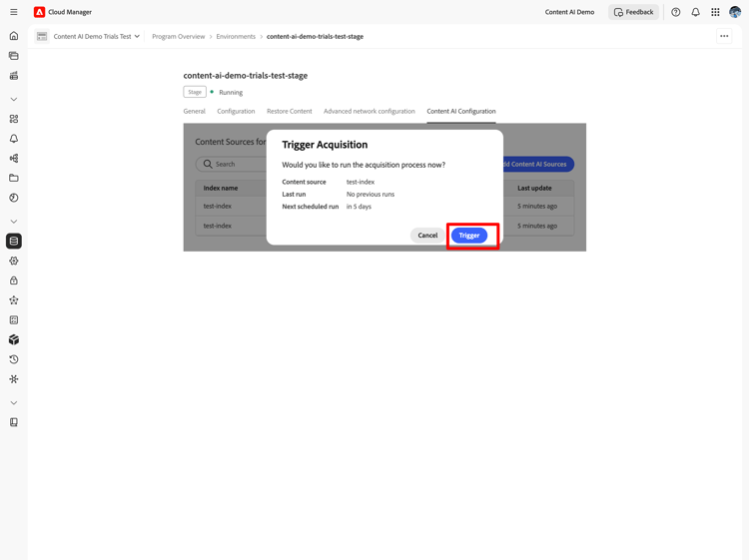Go to the Environments breadcrumb
The height and width of the screenshot is (560, 749).
(x=236, y=36)
